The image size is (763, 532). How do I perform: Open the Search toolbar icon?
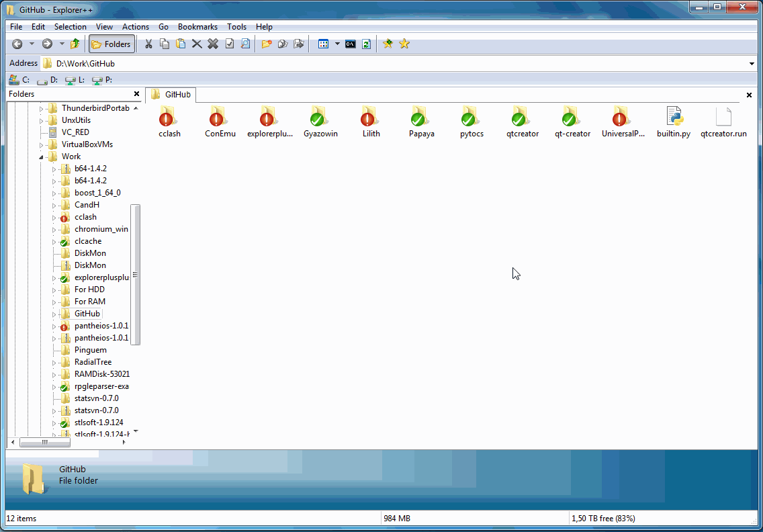click(x=246, y=44)
